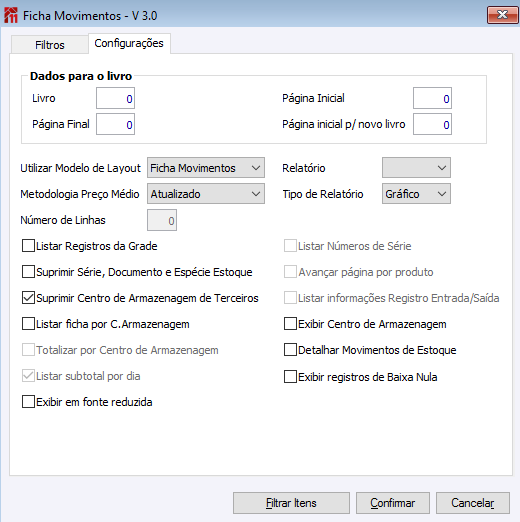Open the Tipo de Relatório dropdown
Viewport: 520px width, 522px height.
pyautogui.click(x=416, y=194)
